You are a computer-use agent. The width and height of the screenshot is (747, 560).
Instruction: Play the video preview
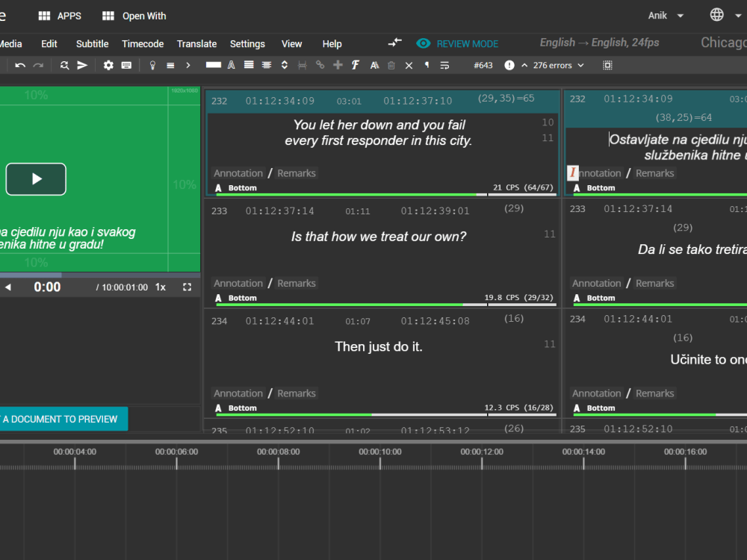click(36, 179)
